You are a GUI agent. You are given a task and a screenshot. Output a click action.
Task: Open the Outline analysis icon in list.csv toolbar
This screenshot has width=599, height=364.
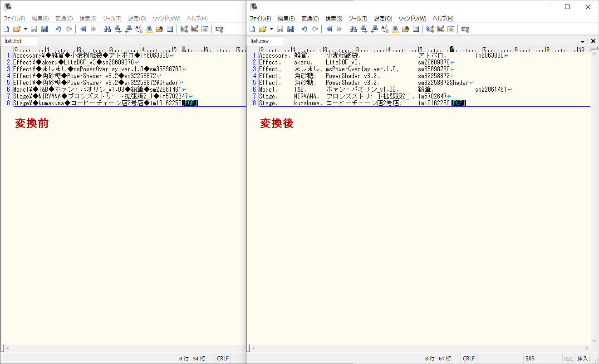click(x=416, y=29)
